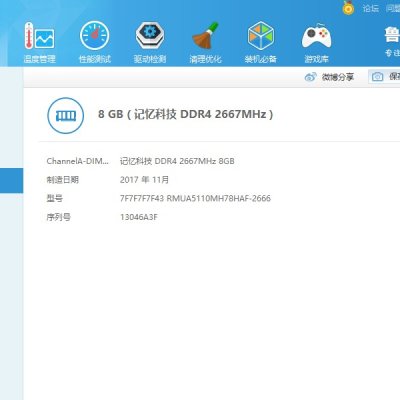Open the 论坛 forum link
The height and width of the screenshot is (400, 400).
click(371, 8)
